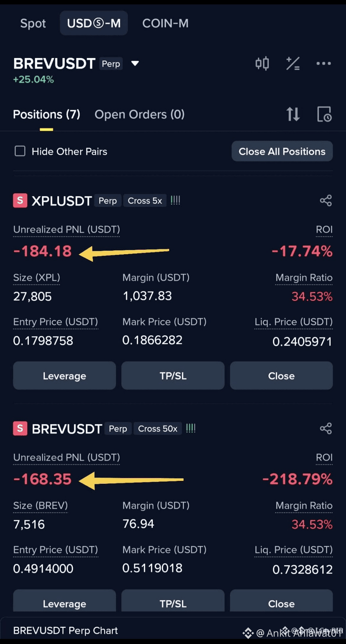Open the BREVUSDT Perp Chart bar
Viewport: 346px width, 644px height.
click(66, 631)
